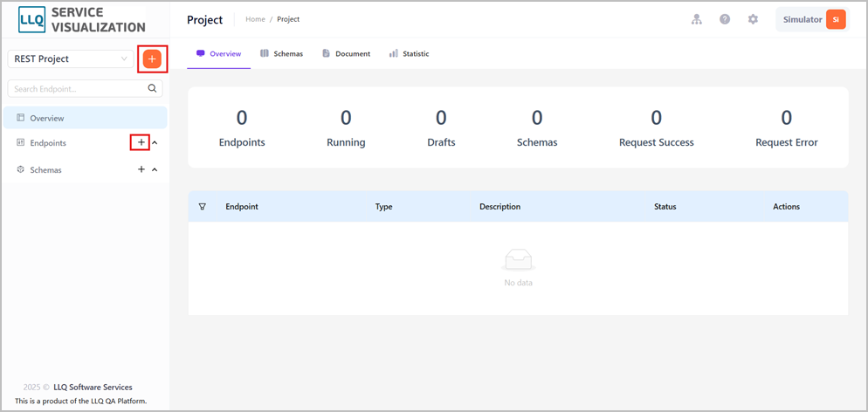868x412 pixels.
Task: Click the organization hierarchy icon in header
Action: click(x=696, y=19)
